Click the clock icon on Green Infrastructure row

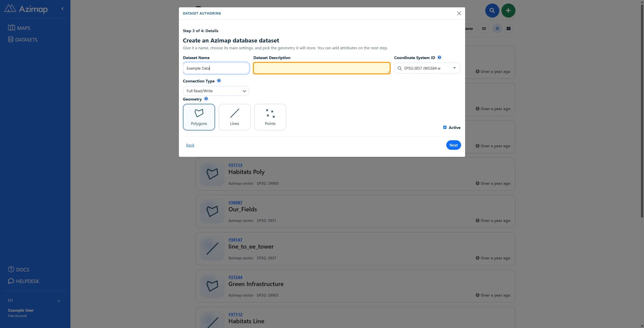tap(477, 295)
